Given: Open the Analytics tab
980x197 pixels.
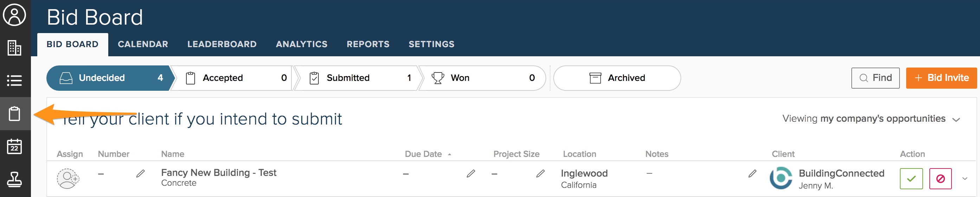Looking at the screenshot, I should coord(301,44).
